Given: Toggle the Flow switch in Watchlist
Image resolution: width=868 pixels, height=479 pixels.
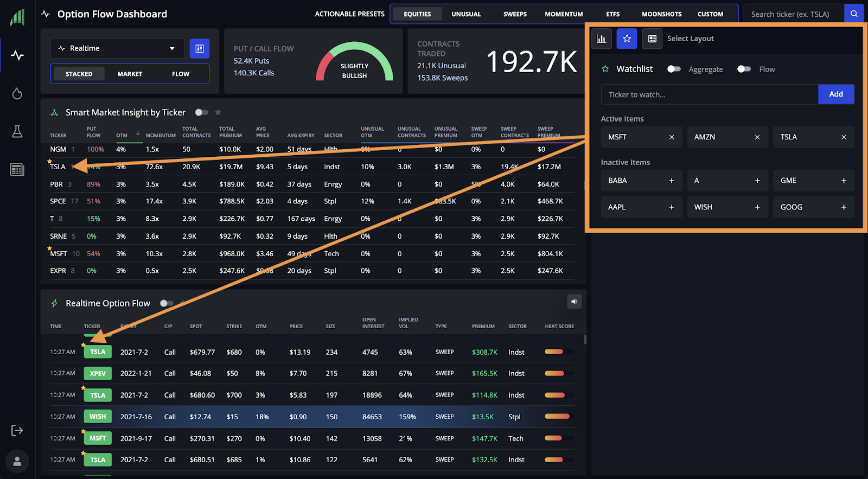Looking at the screenshot, I should 744,69.
